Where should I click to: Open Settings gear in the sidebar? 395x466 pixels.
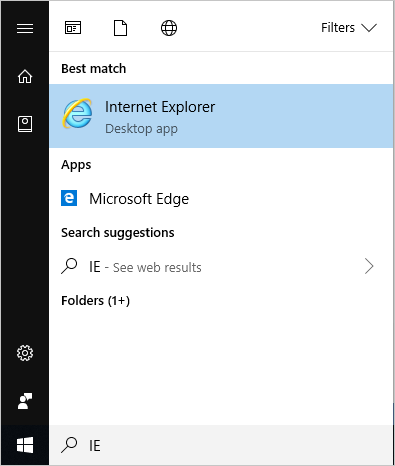[25, 353]
